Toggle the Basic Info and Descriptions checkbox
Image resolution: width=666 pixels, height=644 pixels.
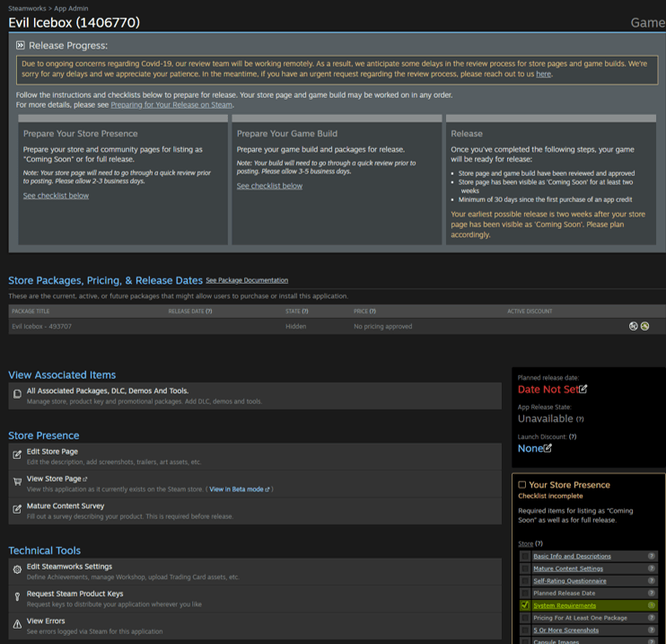coord(525,556)
